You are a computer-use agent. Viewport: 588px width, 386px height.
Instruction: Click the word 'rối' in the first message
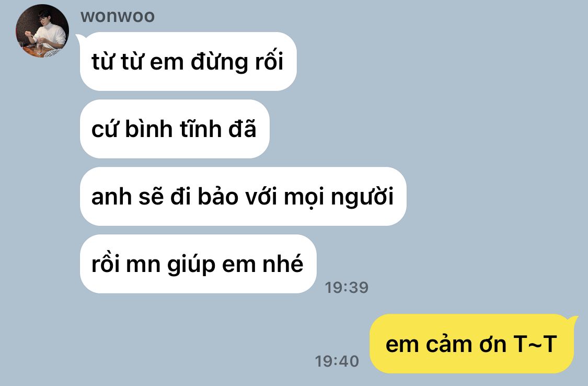tap(269, 60)
